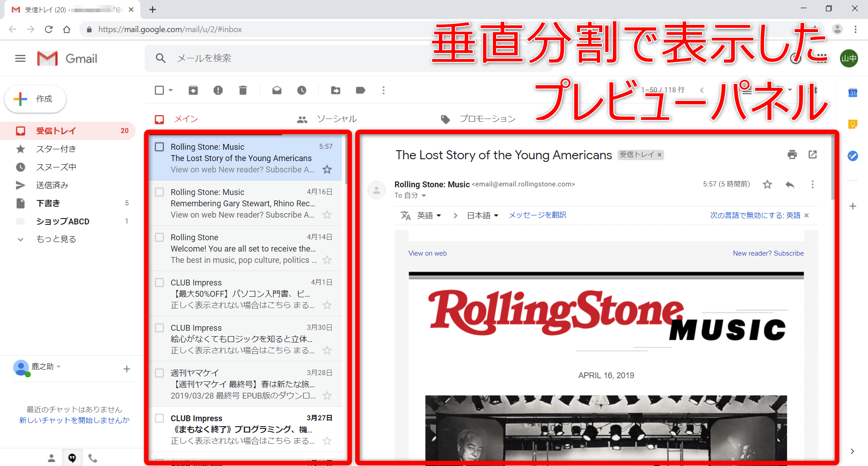Expand recipient details next to To 自分
The width and height of the screenshot is (868, 466).
pos(424,196)
